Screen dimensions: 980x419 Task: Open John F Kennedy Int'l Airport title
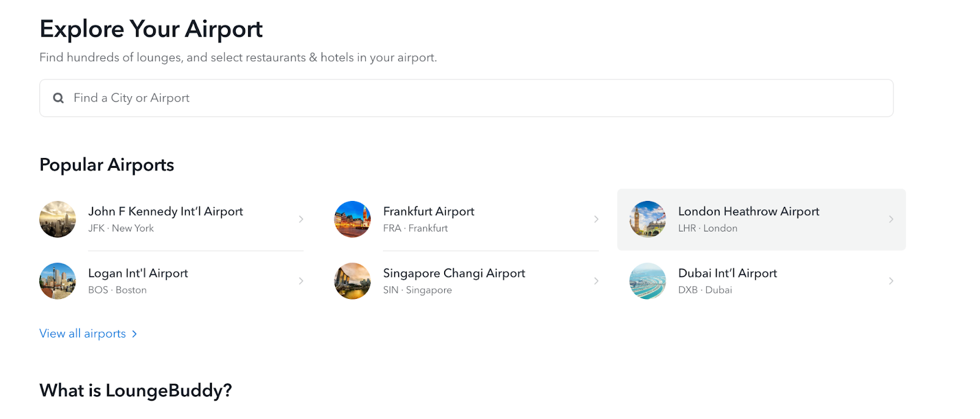pyautogui.click(x=165, y=211)
